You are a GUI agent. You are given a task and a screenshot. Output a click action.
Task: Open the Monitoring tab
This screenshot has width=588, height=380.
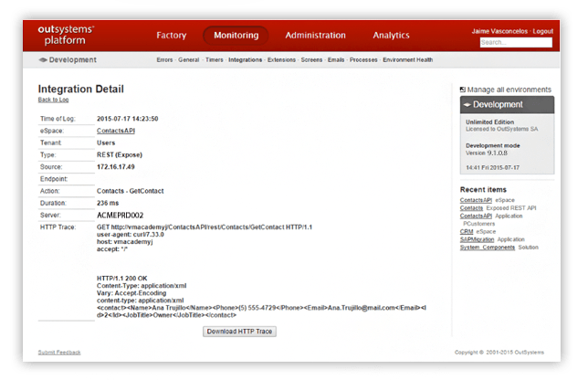[x=236, y=36]
